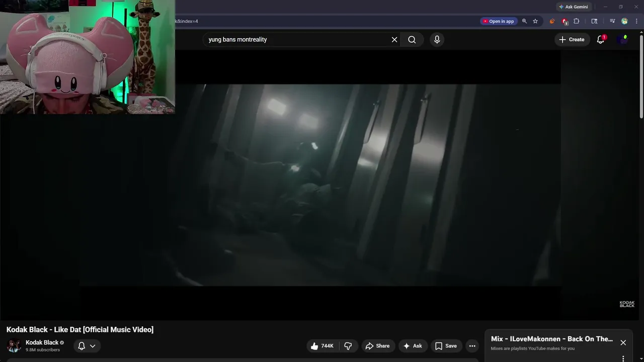Image resolution: width=644 pixels, height=362 pixels.
Task: Open the browser zoom magnifier icon
Action: [525, 21]
